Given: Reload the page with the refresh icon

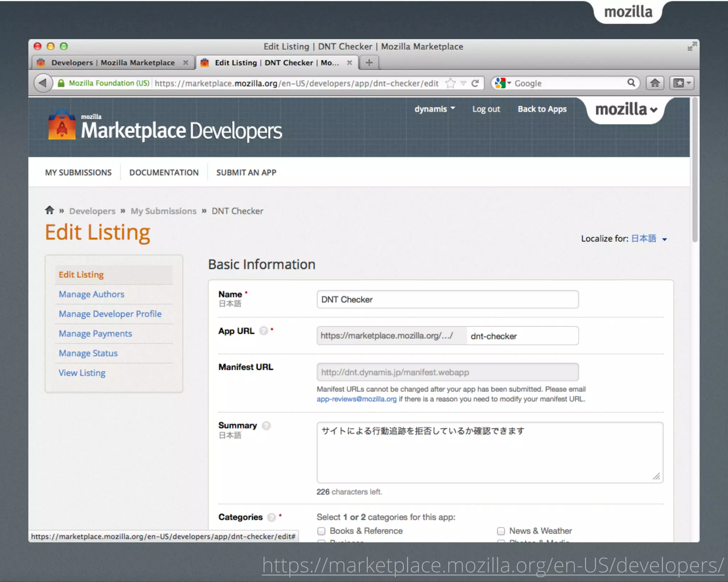Looking at the screenshot, I should pos(475,83).
